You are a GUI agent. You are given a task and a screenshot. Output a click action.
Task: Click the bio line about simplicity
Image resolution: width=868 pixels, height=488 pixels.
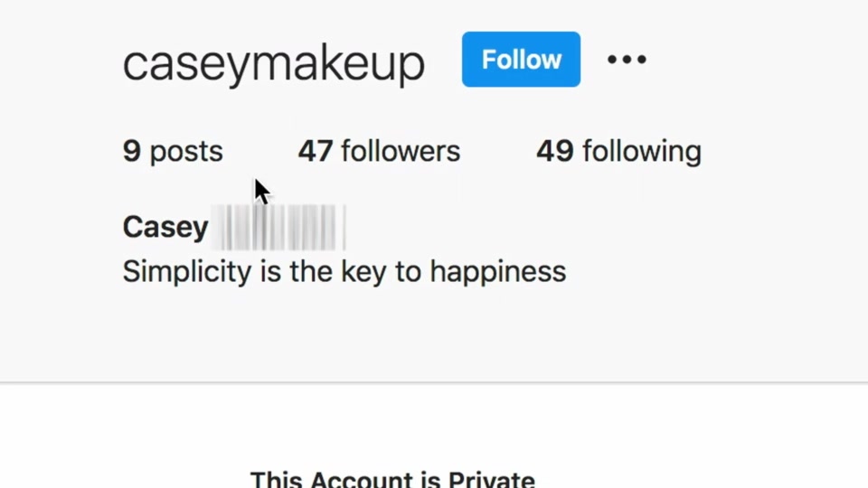(344, 271)
